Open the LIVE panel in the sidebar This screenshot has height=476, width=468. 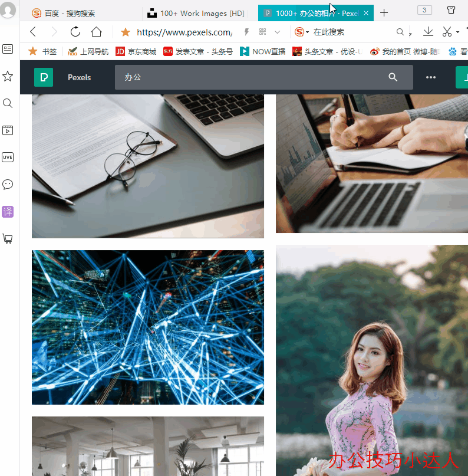(x=8, y=157)
